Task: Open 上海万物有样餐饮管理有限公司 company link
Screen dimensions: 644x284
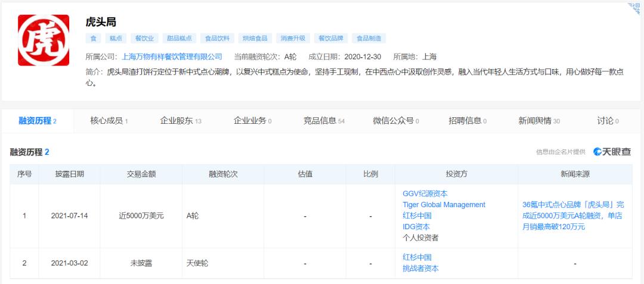Action: pyautogui.click(x=172, y=57)
